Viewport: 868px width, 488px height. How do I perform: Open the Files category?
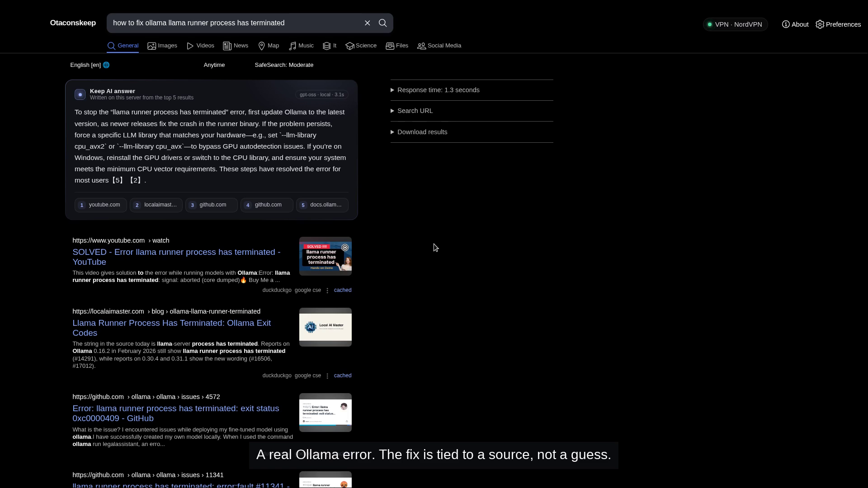(x=397, y=46)
